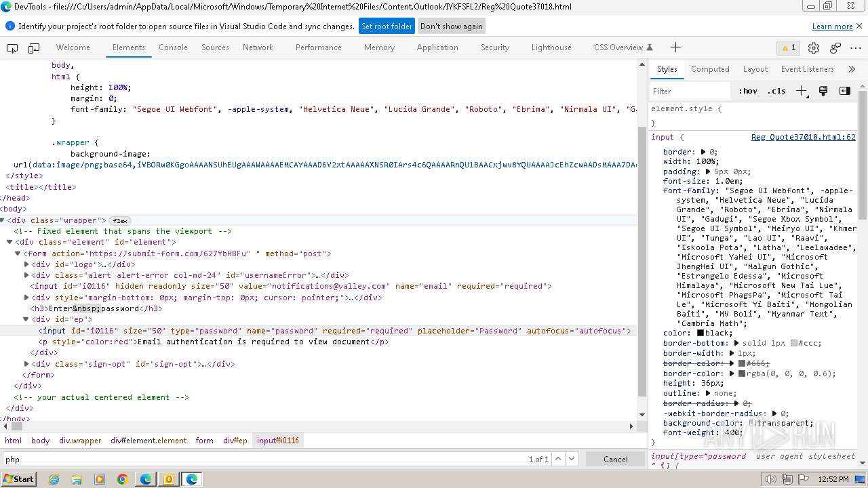Click the Start button

18,479
